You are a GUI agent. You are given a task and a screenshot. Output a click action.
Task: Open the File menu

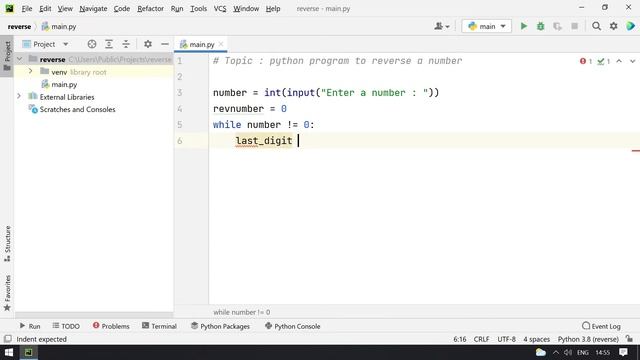point(27,8)
